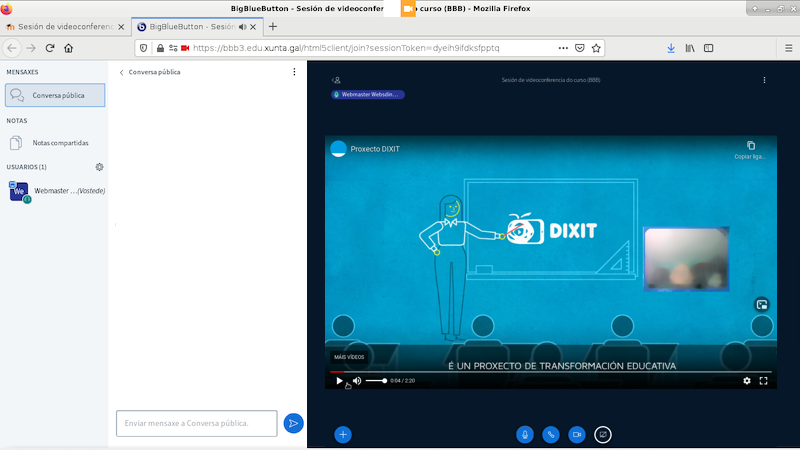Image resolution: width=800 pixels, height=450 pixels.
Task: Go forward in Firefox
Action: [31, 48]
